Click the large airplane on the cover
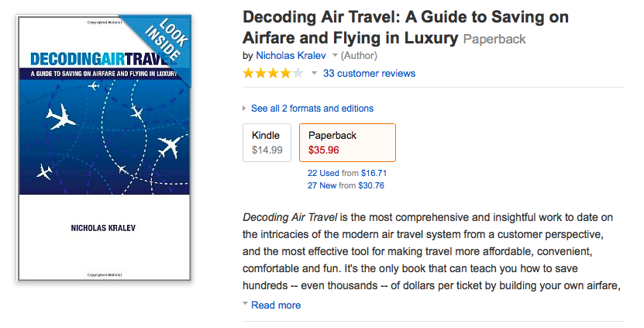Screen dimensions: 644x328 point(60,117)
